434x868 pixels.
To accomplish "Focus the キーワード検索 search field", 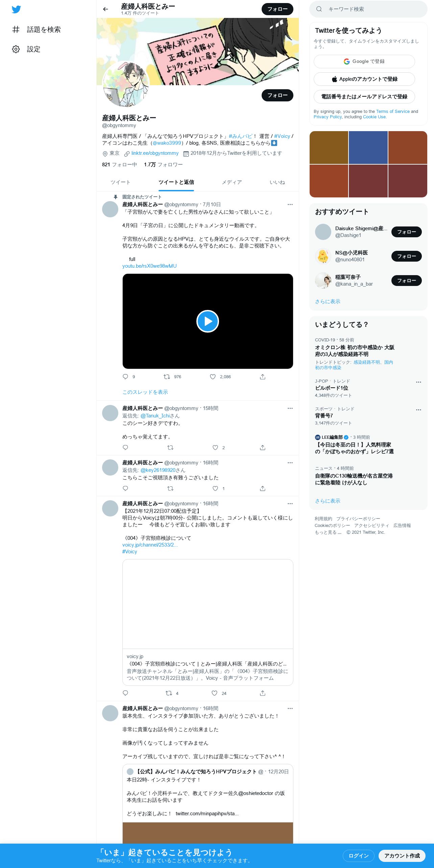I will coord(368,9).
